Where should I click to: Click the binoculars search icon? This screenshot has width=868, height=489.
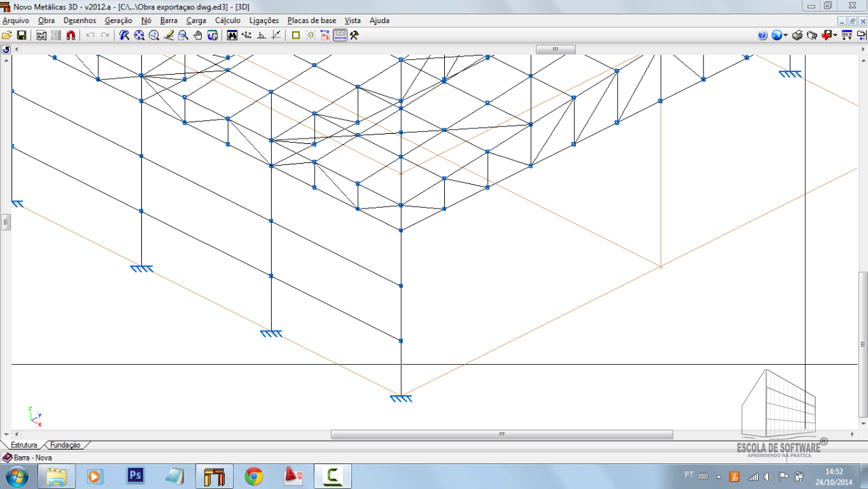[x=232, y=35]
